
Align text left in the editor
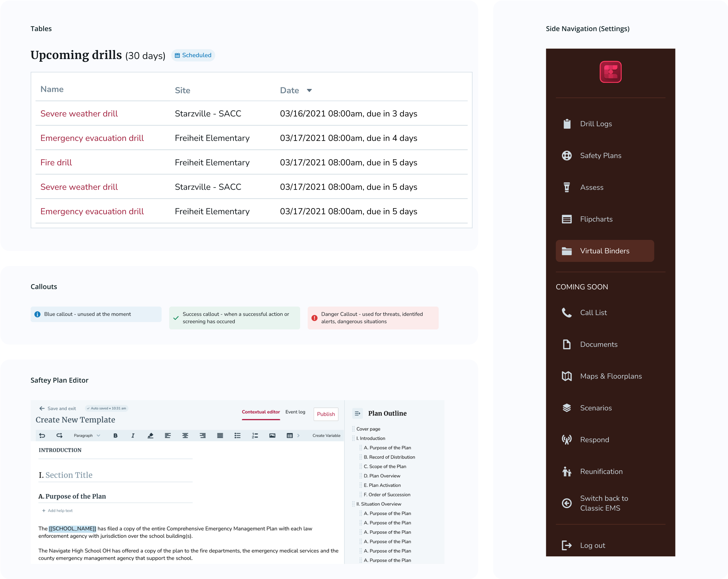point(168,435)
